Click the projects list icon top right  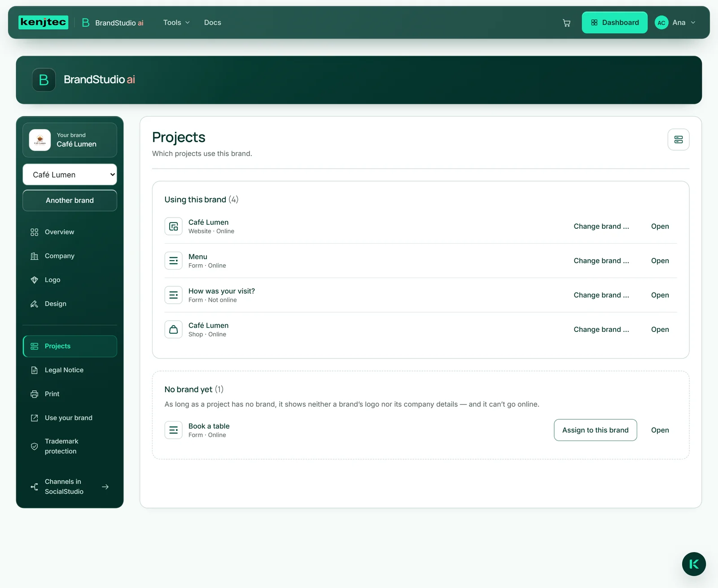pos(678,139)
